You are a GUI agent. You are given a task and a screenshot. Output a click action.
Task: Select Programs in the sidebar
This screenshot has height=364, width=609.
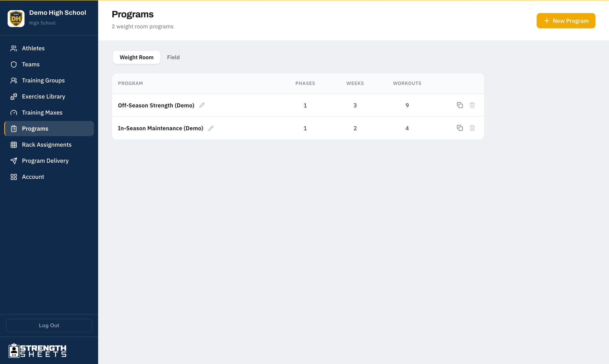point(49,129)
